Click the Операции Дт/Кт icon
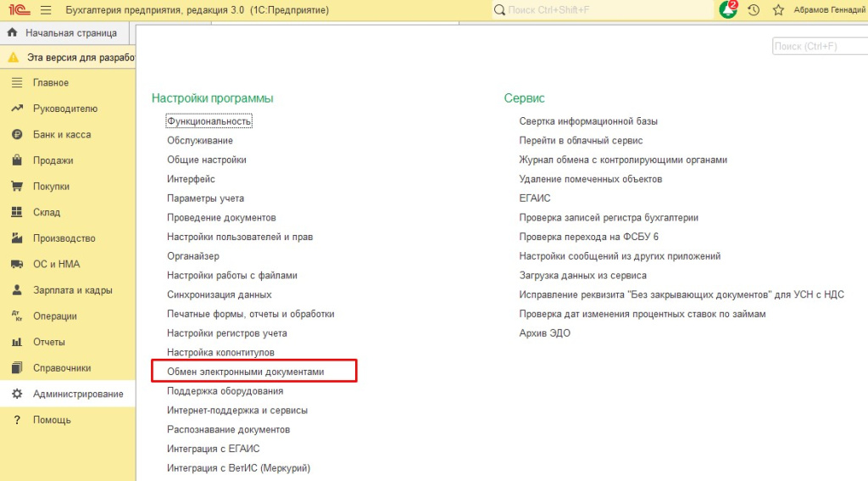868x481 pixels. pyautogui.click(x=17, y=316)
